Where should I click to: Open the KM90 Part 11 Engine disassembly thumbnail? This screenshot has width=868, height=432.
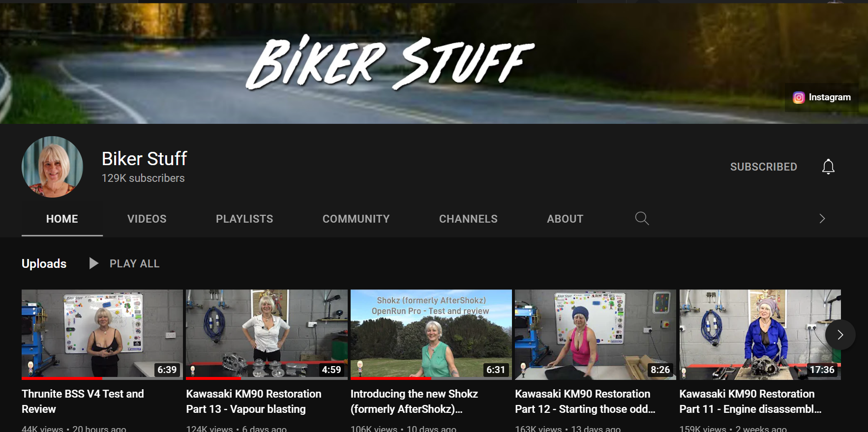(760, 334)
